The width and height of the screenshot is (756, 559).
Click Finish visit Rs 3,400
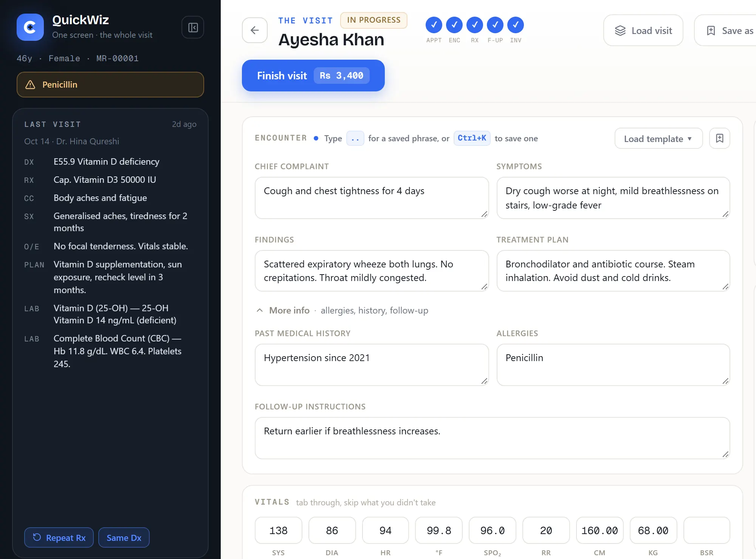tap(313, 76)
